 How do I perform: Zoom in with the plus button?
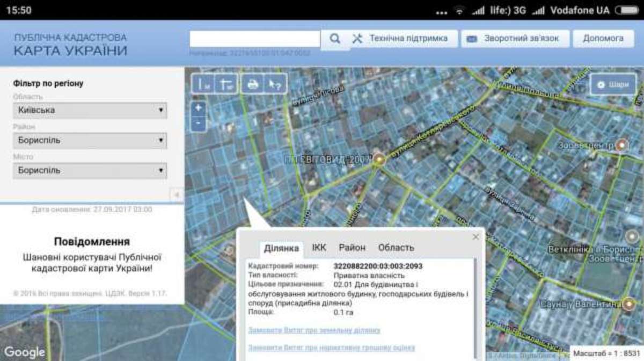tap(199, 108)
